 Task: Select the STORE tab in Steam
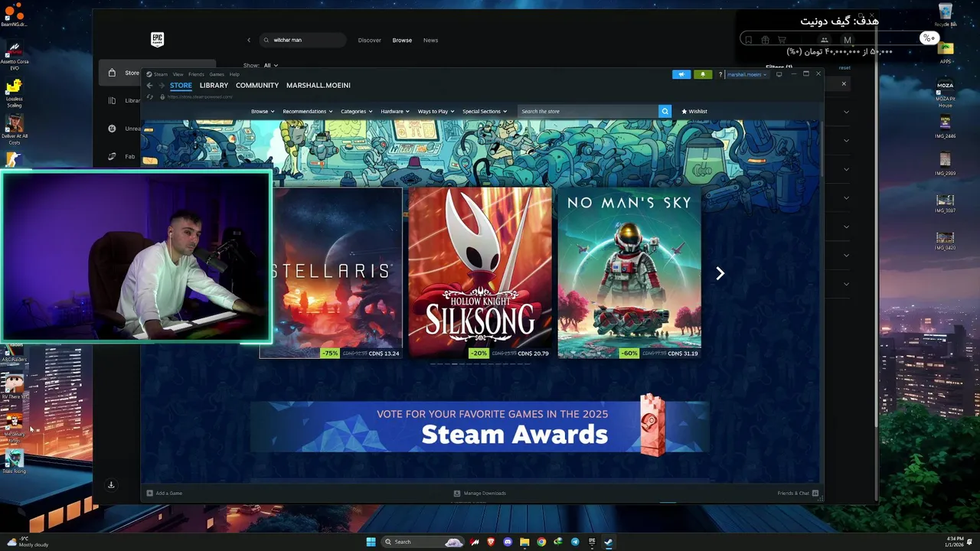181,85
